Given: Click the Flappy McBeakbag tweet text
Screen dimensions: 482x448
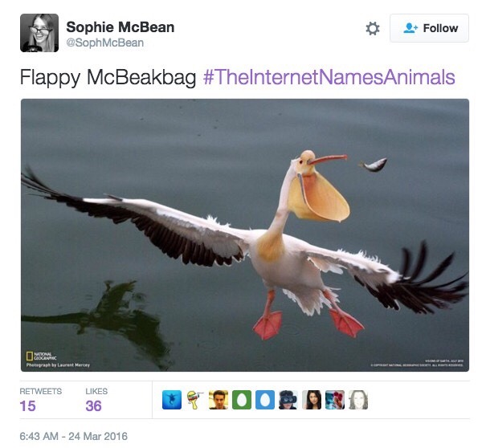Looking at the screenshot, I should [108, 77].
